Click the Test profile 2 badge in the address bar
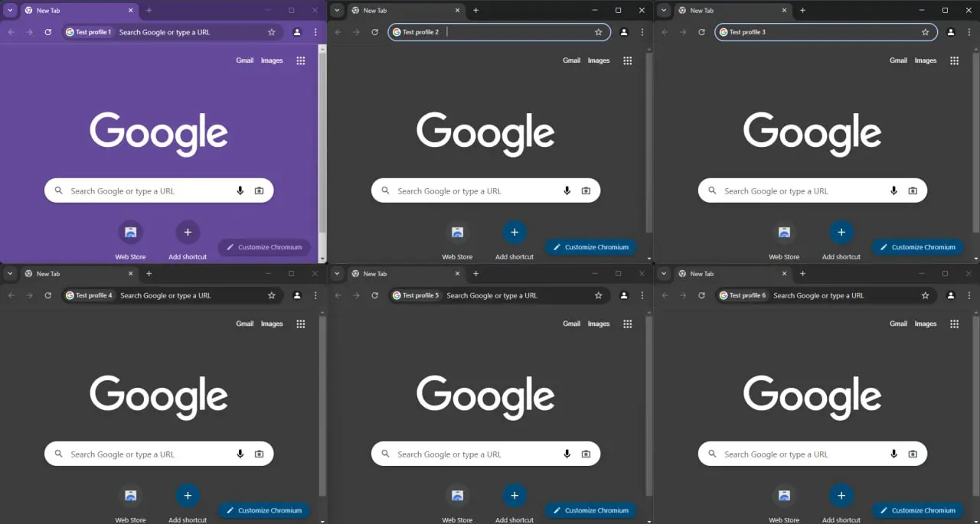Screen dimensions: 980x524 [416, 32]
